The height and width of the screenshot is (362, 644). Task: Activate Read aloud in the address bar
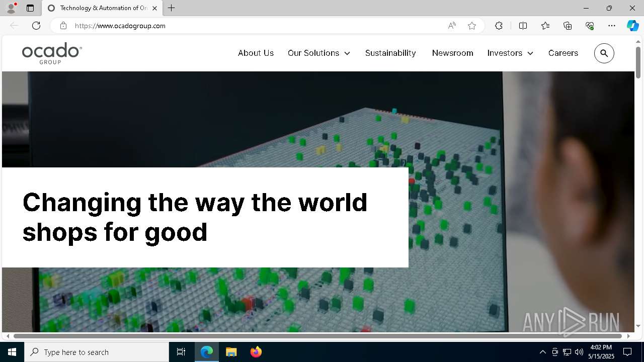click(x=452, y=26)
